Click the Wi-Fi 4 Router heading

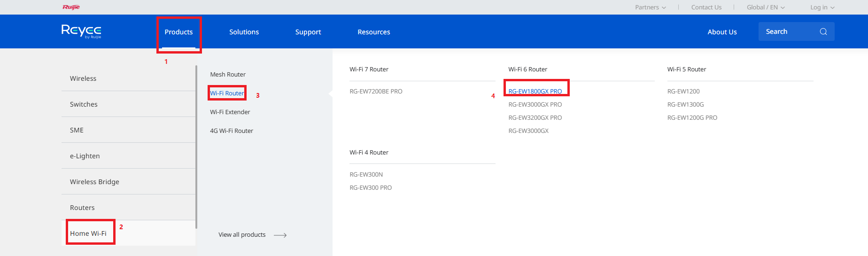(369, 152)
